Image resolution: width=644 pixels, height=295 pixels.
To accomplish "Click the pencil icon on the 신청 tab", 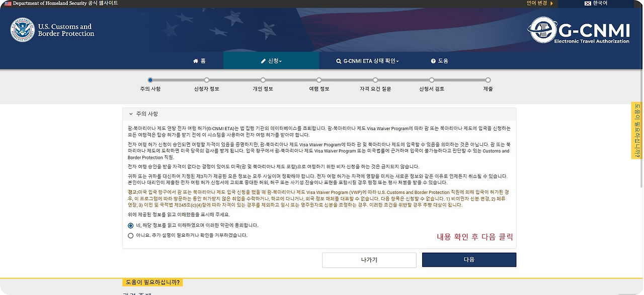I will [263, 60].
